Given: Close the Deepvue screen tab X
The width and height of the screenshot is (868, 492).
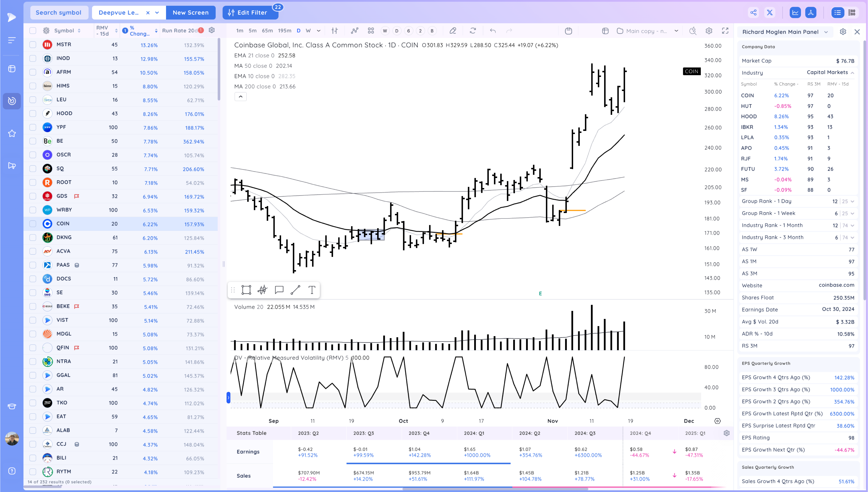Looking at the screenshot, I should (x=148, y=13).
